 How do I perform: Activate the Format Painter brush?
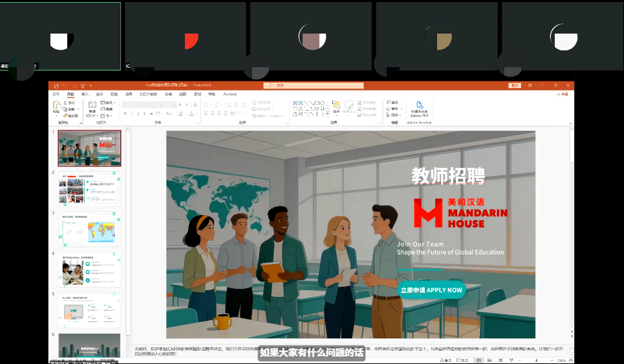[x=70, y=116]
